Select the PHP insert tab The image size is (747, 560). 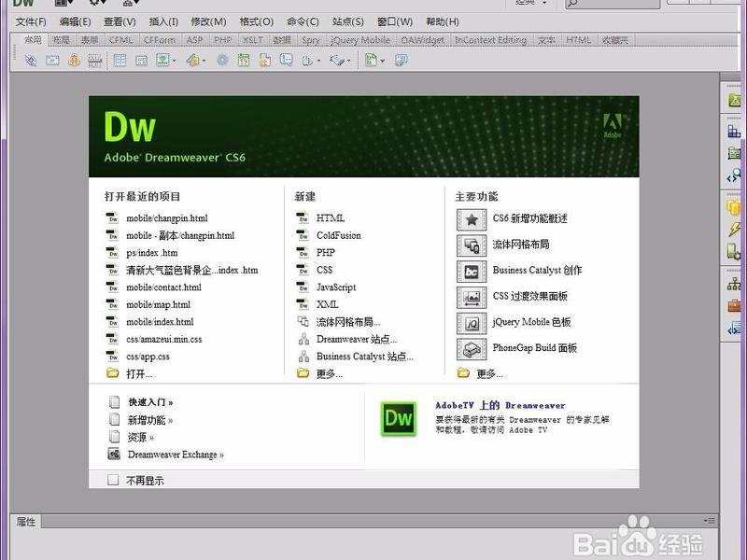(x=222, y=40)
